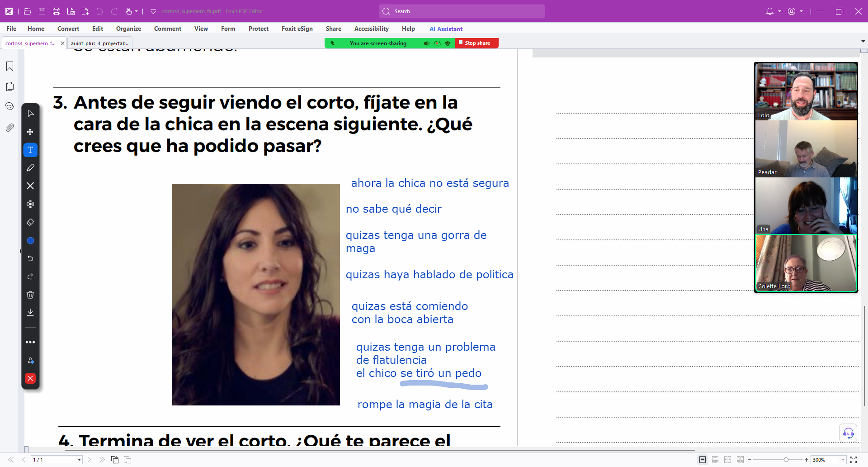
Task: Click the Search field in title bar
Action: click(x=462, y=11)
